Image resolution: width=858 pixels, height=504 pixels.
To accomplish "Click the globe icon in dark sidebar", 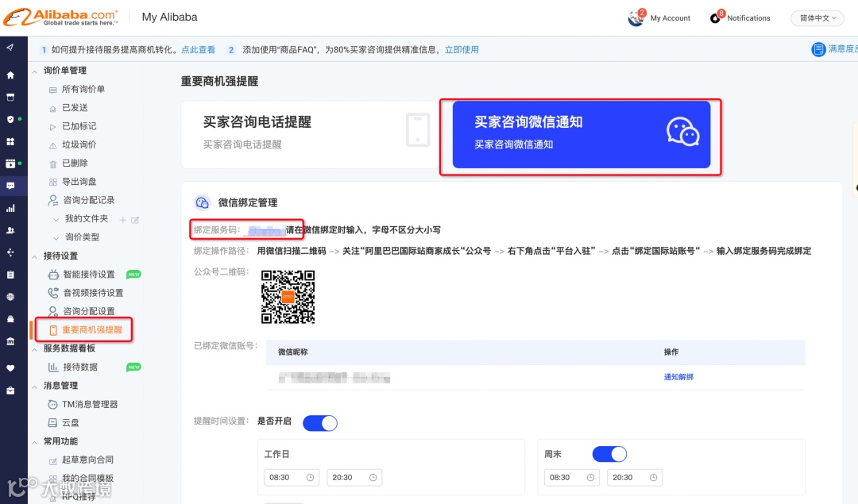I will 10,297.
